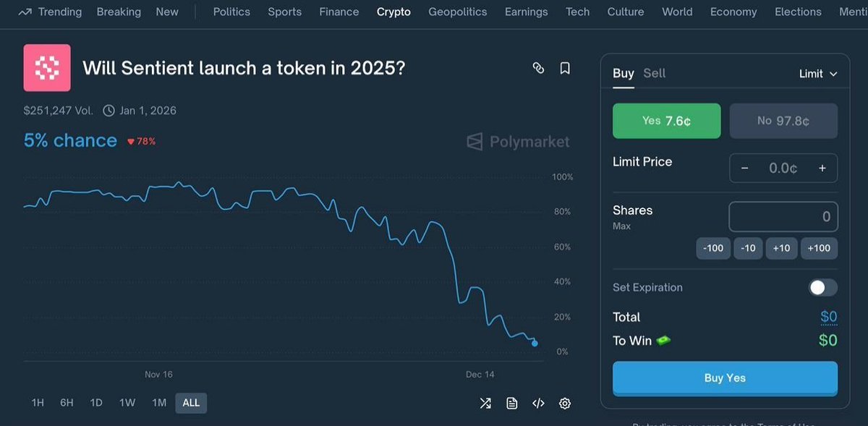
Task: Switch chart to 1W range
Action: click(127, 403)
